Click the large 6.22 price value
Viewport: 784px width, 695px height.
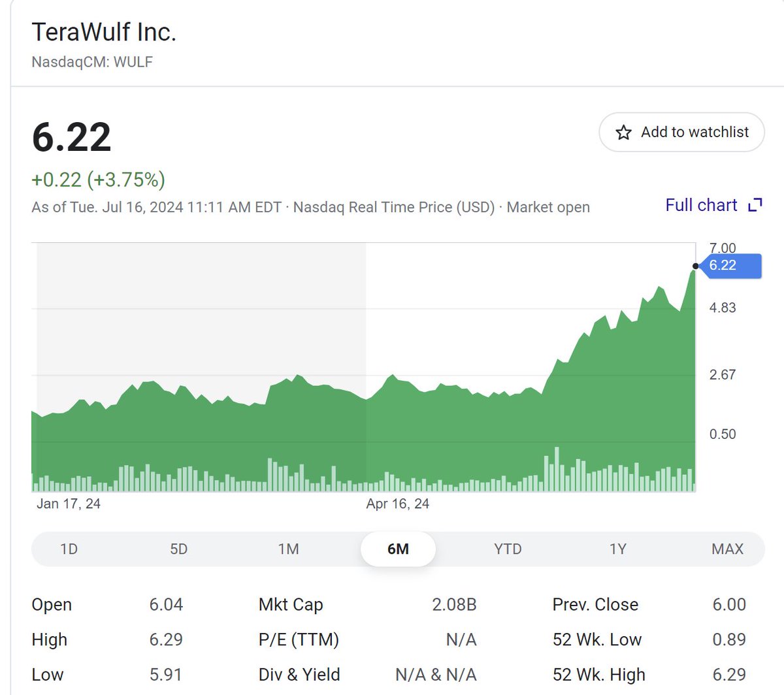tap(71, 137)
